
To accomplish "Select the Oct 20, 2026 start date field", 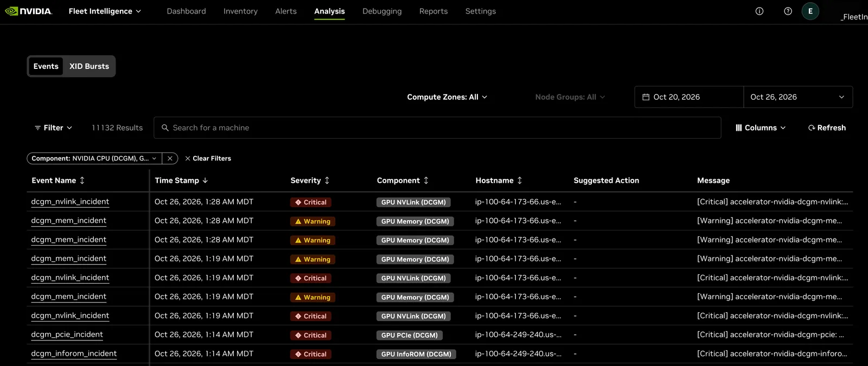I will click(689, 97).
